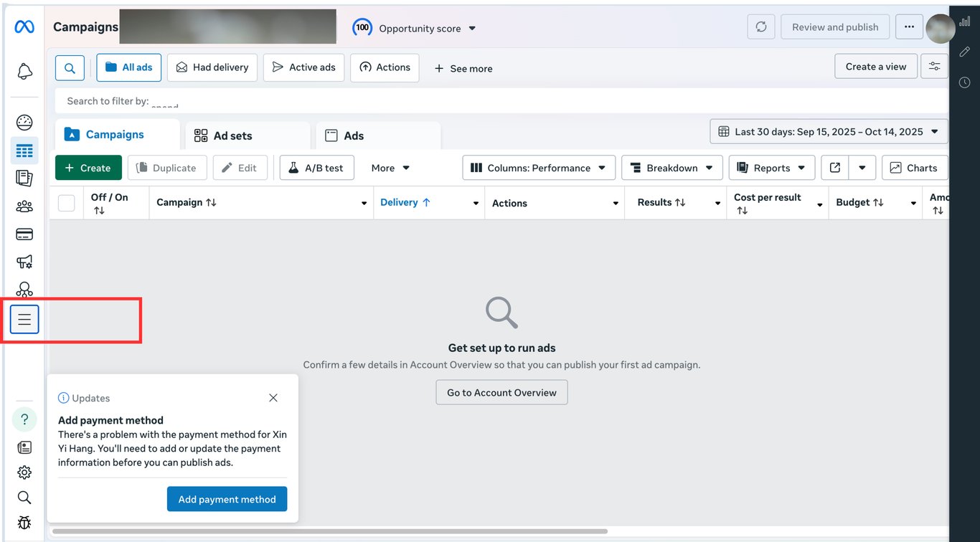980x542 pixels.
Task: Click the sidebar search magnifier icon
Action: click(x=24, y=498)
